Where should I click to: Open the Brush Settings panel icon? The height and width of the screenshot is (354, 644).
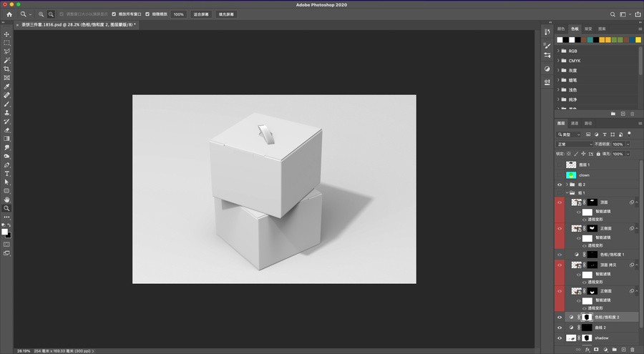click(547, 46)
